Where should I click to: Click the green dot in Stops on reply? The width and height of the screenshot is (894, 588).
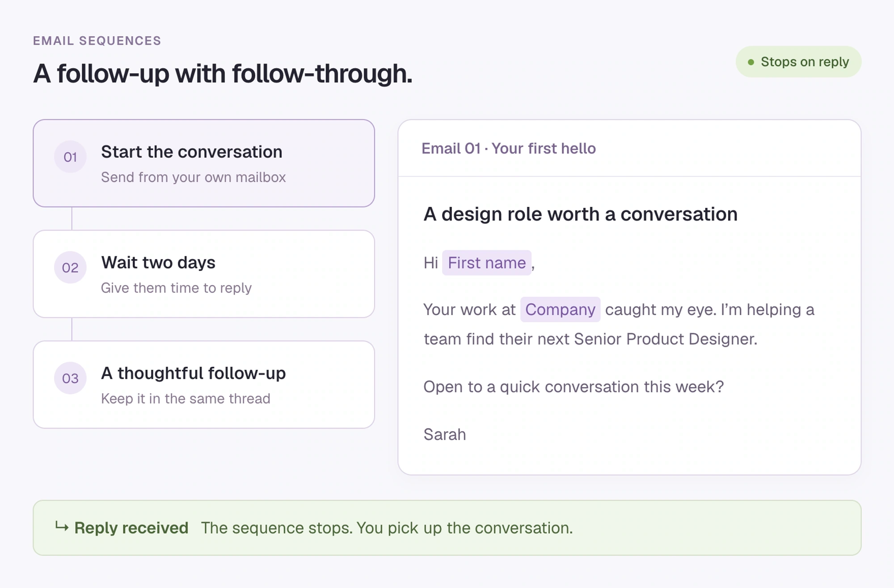click(x=751, y=62)
